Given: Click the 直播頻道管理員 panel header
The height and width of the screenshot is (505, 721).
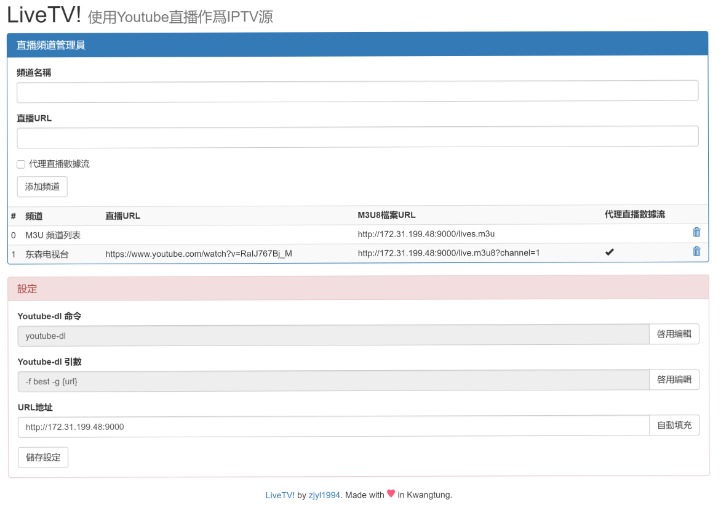Looking at the screenshot, I should coord(358,45).
